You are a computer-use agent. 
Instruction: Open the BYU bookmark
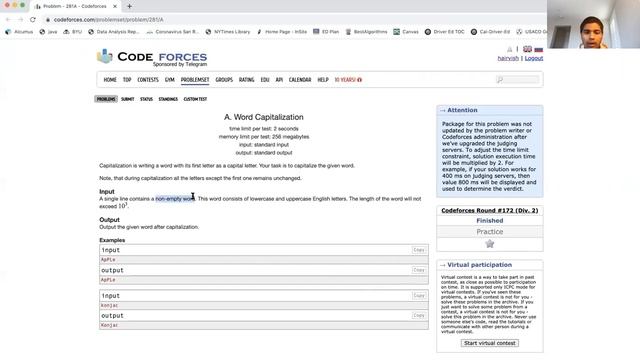(73, 31)
